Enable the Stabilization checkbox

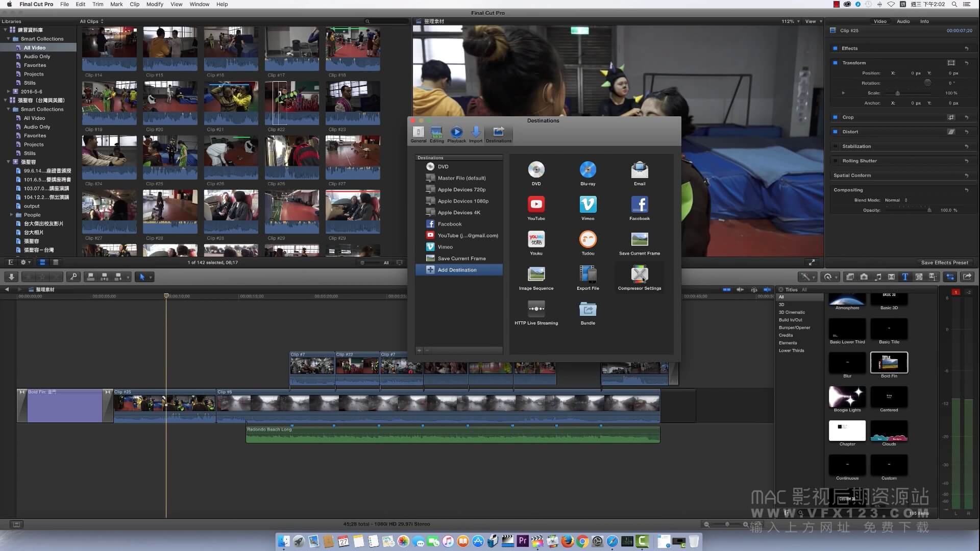835,146
